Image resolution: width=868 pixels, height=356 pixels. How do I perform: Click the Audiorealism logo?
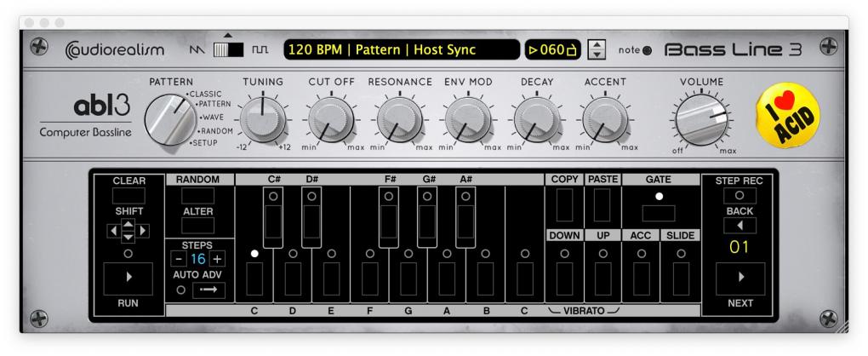(115, 50)
